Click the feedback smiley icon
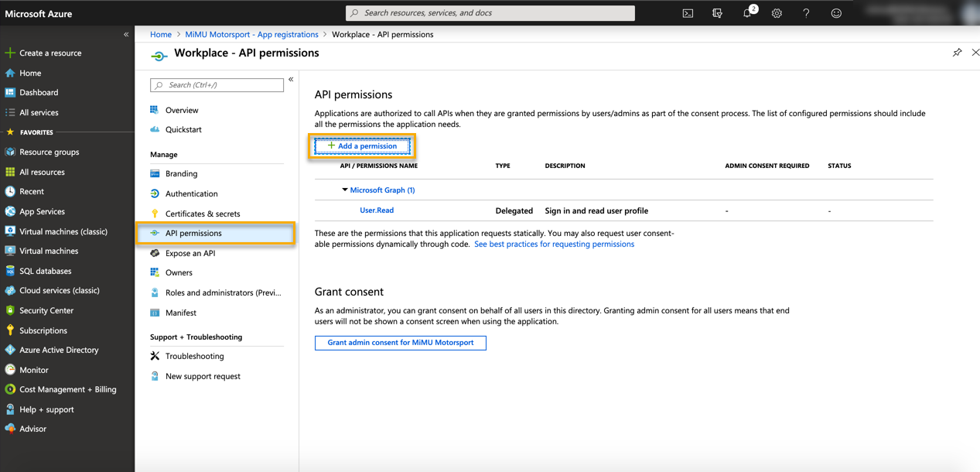Image resolution: width=980 pixels, height=472 pixels. coord(836,13)
